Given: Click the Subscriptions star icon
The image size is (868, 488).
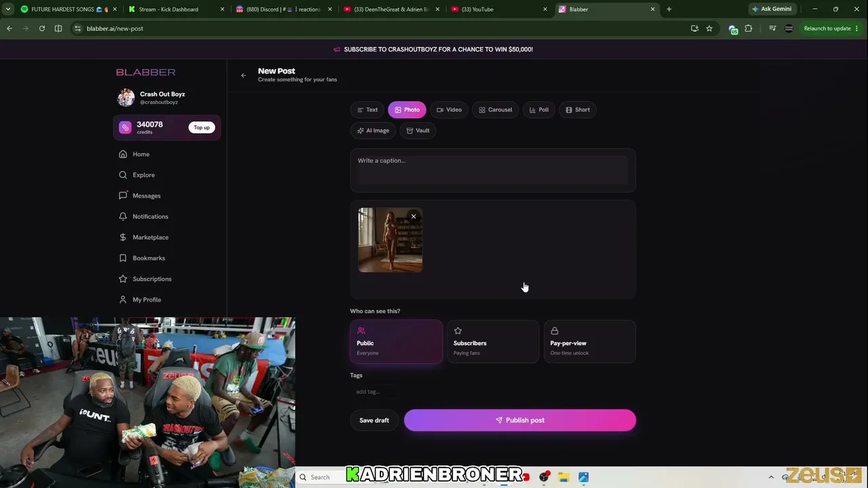Looking at the screenshot, I should [123, 279].
